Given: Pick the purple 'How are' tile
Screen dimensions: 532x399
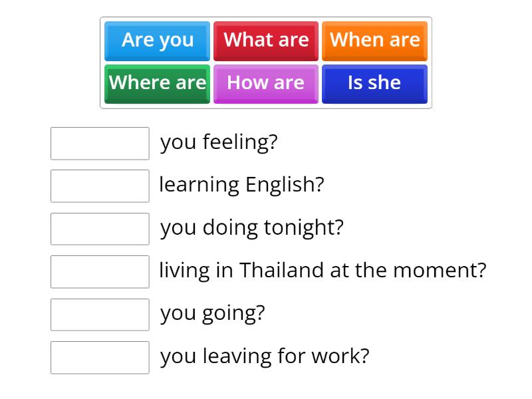Looking at the screenshot, I should pyautogui.click(x=266, y=84).
